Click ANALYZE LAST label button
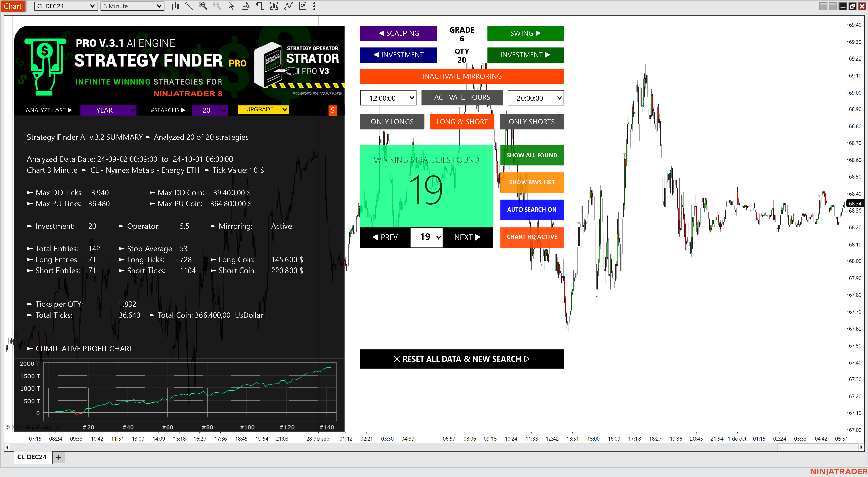 click(48, 110)
